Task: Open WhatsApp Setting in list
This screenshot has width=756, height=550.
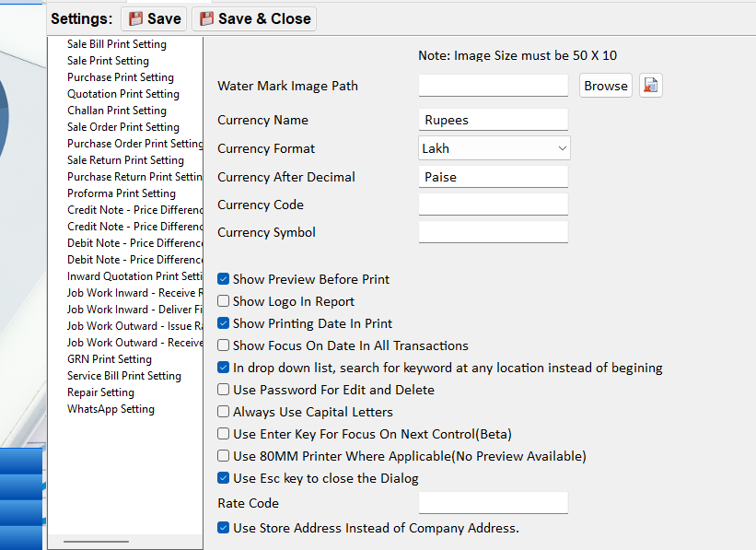Action: (110, 409)
